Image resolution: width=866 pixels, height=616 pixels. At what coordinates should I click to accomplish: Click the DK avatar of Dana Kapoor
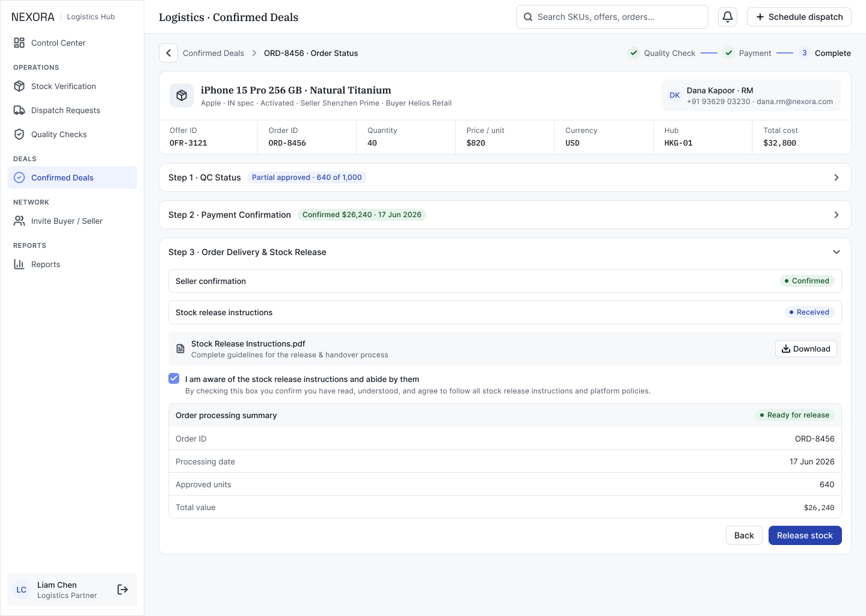675,96
